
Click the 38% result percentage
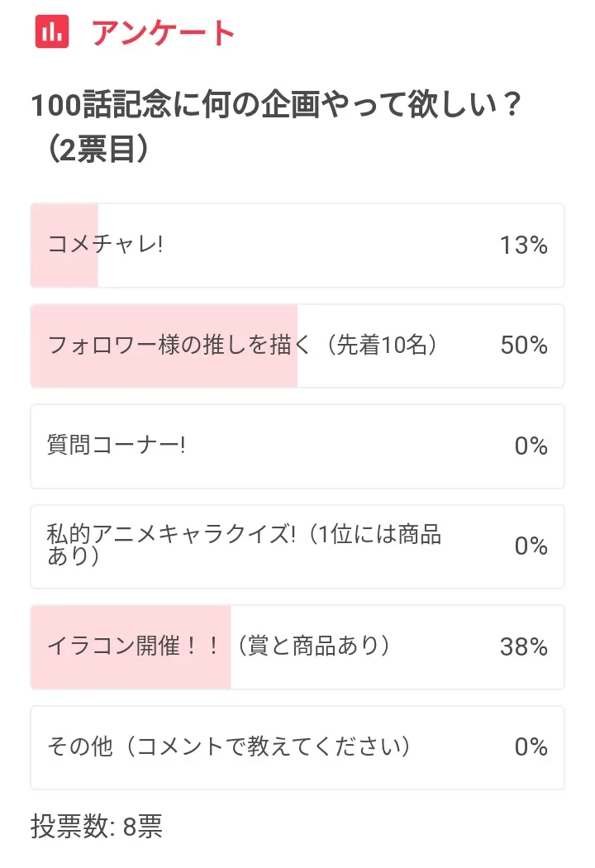click(x=524, y=647)
